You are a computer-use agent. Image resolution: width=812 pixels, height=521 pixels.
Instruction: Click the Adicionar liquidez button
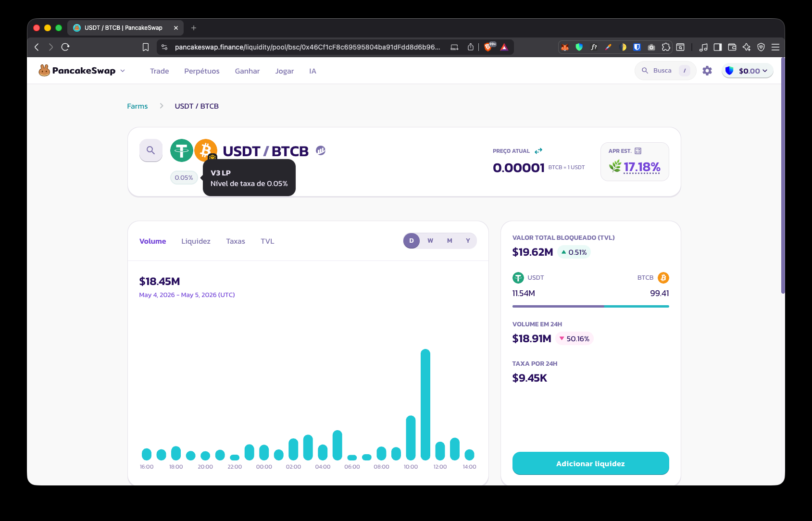point(591,463)
